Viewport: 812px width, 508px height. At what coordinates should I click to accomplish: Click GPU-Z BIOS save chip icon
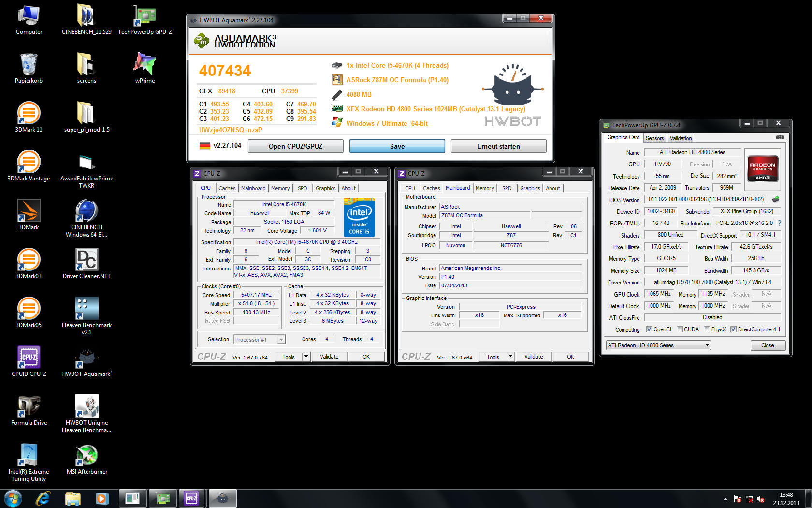tap(776, 199)
